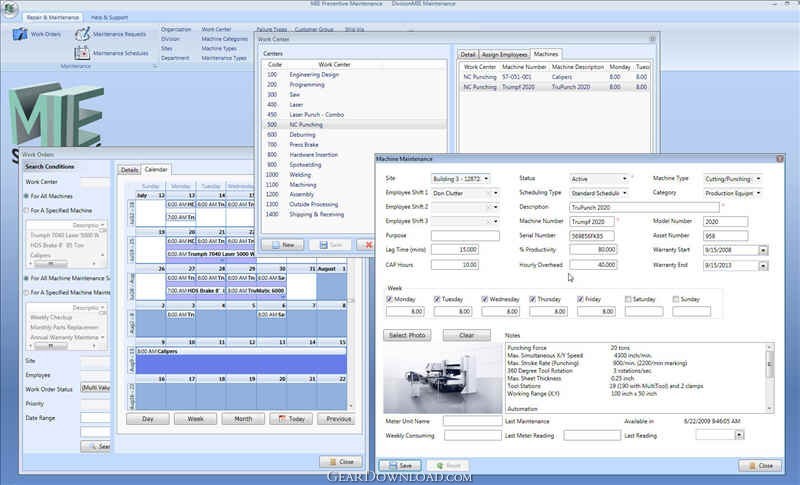Open the Details tab in Work Orders

click(x=129, y=170)
